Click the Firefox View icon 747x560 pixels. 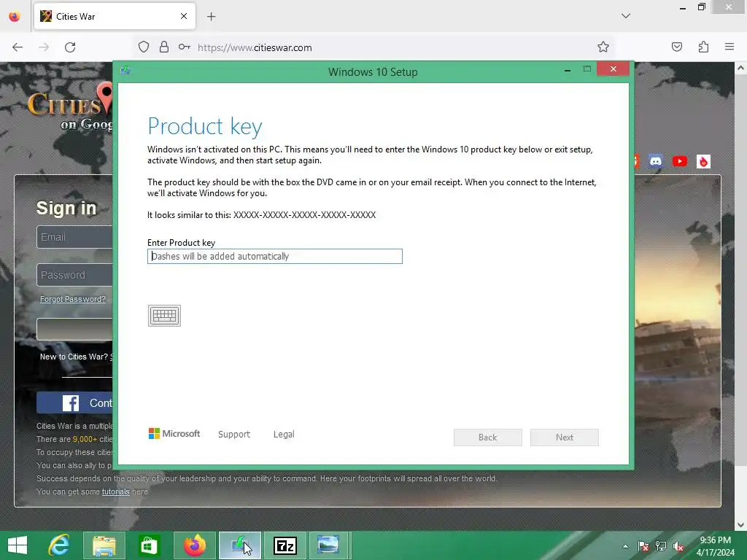(15, 17)
